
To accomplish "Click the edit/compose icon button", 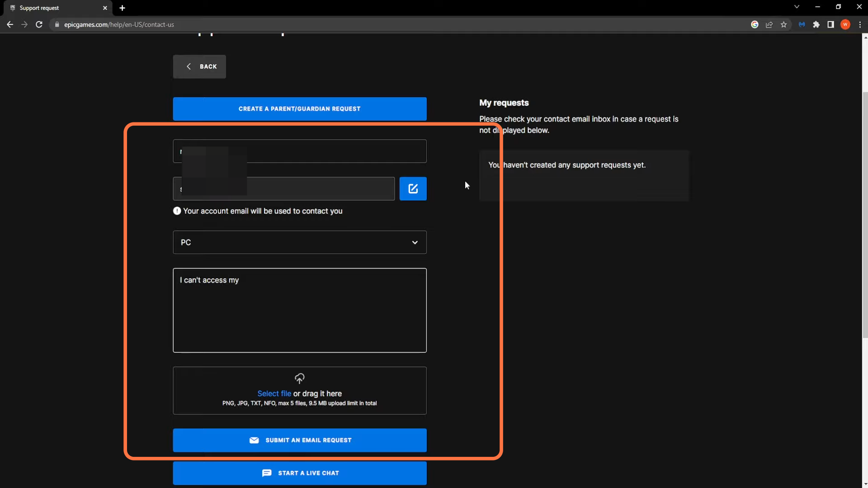I will (413, 188).
